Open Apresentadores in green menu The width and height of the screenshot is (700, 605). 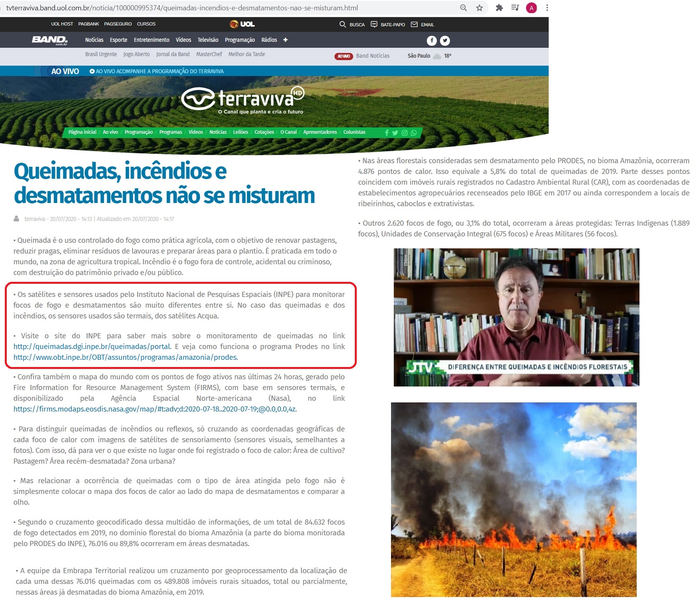(320, 132)
